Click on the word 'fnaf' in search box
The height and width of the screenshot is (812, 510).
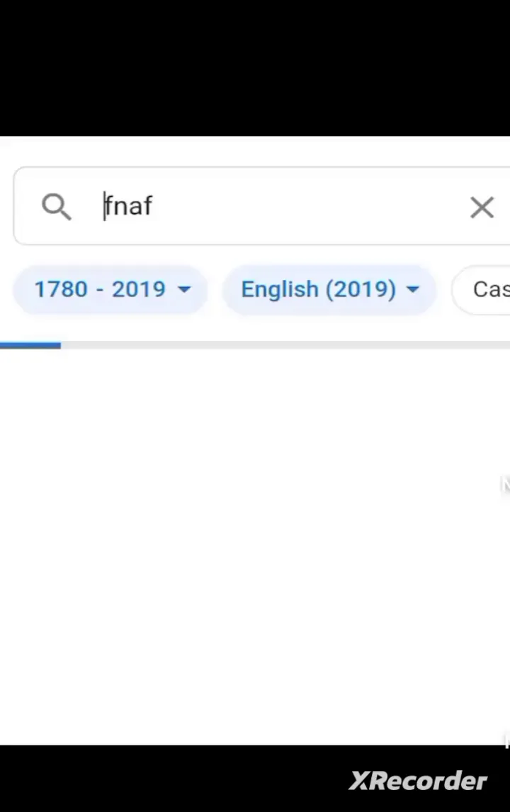pyautogui.click(x=128, y=206)
